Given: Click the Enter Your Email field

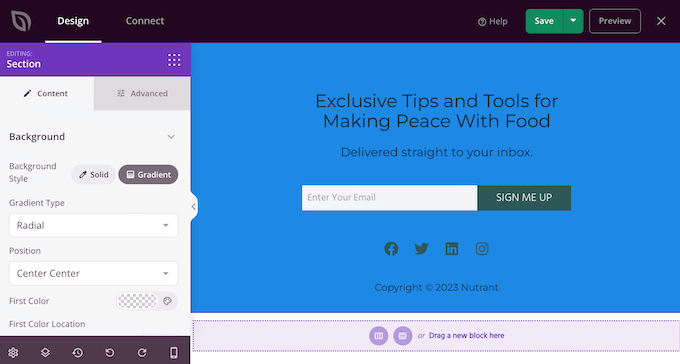Looking at the screenshot, I should [389, 198].
